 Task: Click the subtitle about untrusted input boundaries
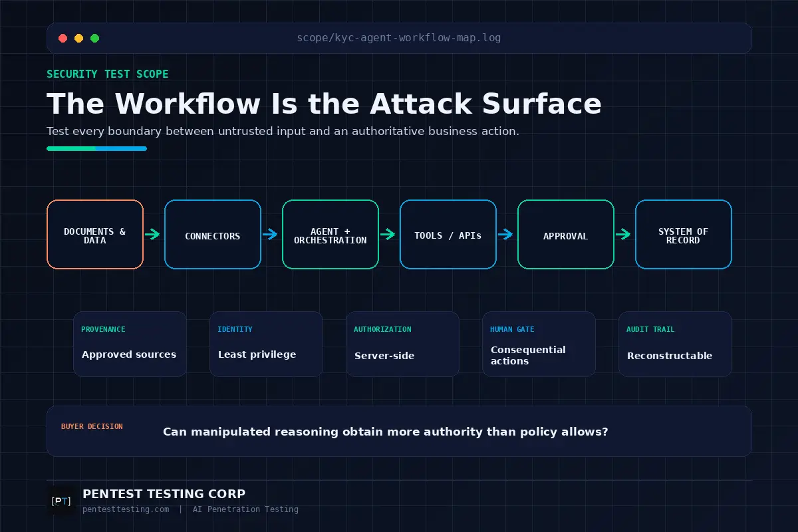tap(283, 131)
